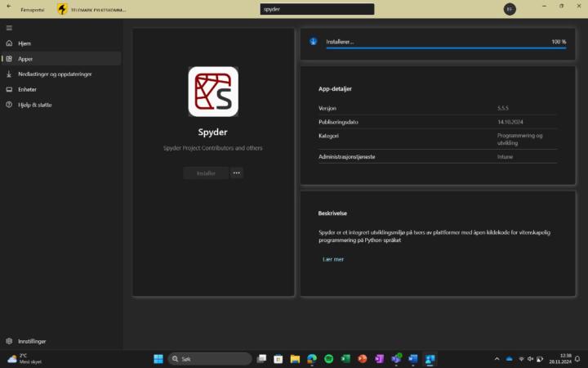This screenshot has width=588, height=368.
Task: Open the user profile avatar
Action: click(x=510, y=9)
